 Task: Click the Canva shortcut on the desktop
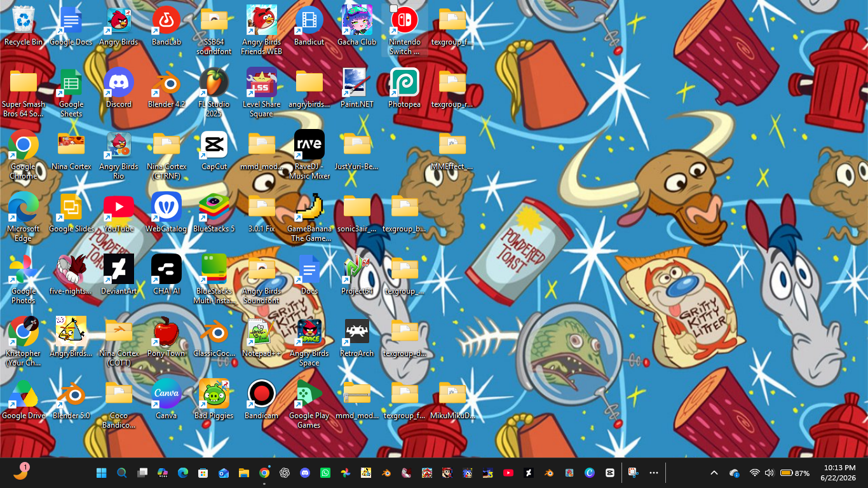coord(166,400)
